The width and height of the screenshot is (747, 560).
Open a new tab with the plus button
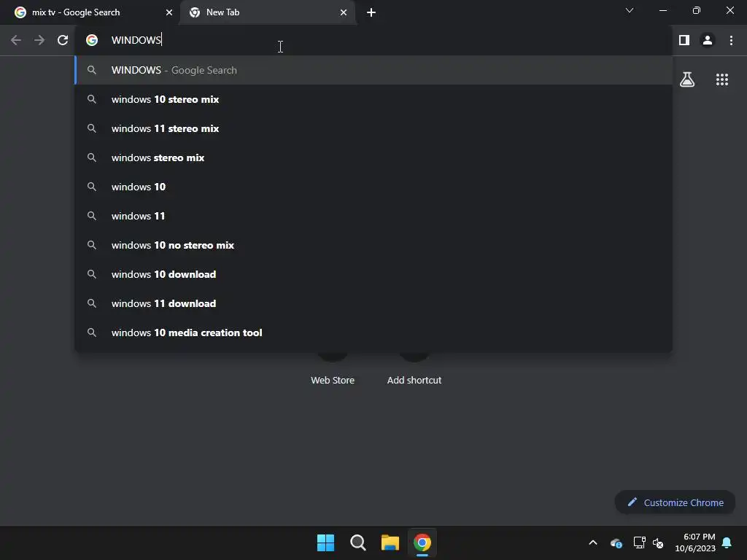pos(371,12)
